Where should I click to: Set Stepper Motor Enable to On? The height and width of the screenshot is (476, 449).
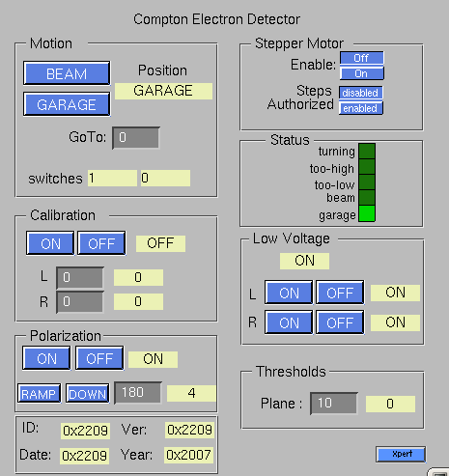[361, 73]
